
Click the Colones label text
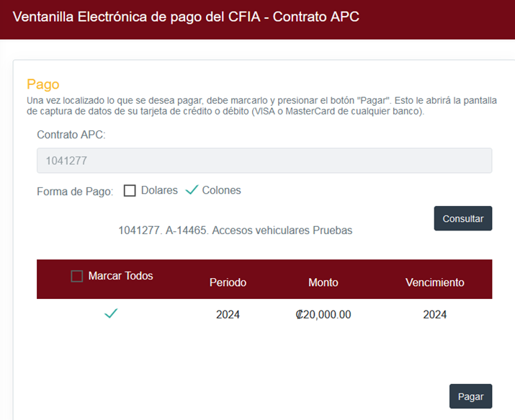[221, 190]
